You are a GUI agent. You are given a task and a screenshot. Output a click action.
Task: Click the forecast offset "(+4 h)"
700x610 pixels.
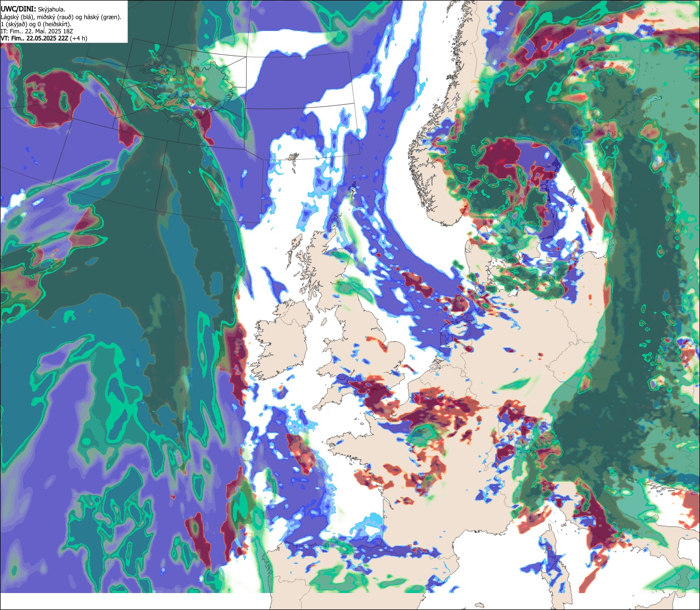click(79, 38)
